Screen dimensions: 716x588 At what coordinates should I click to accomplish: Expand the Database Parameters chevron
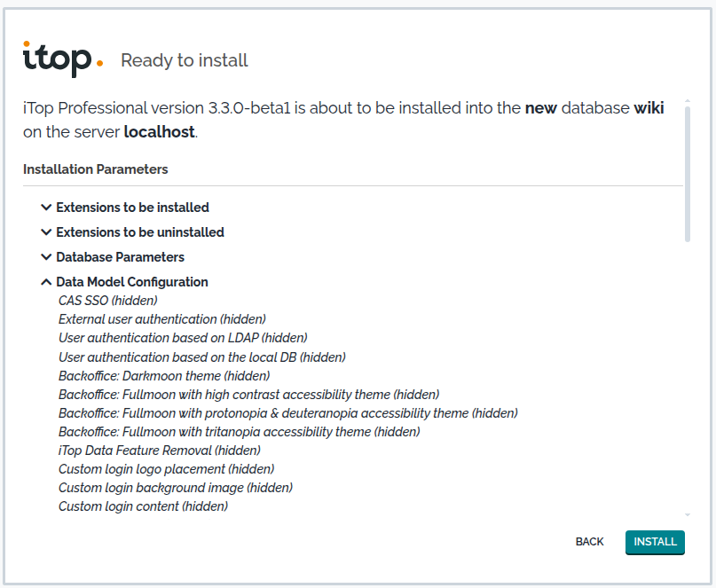tap(46, 257)
